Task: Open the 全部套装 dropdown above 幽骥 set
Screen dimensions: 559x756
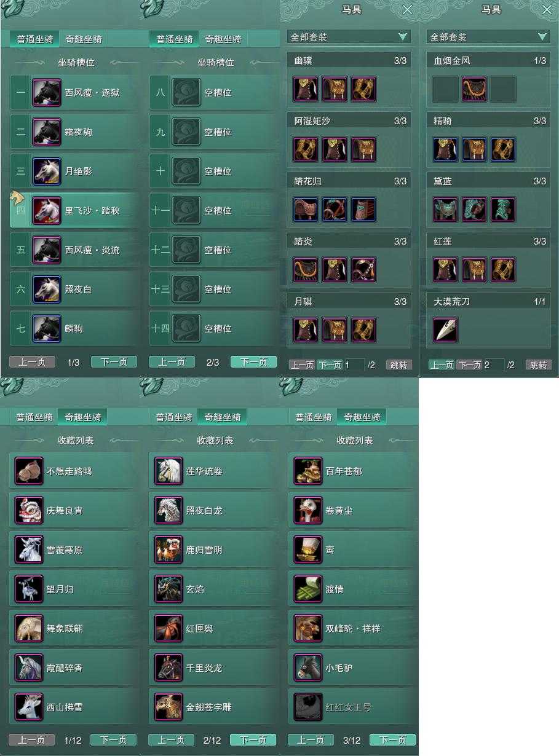Action: point(349,37)
